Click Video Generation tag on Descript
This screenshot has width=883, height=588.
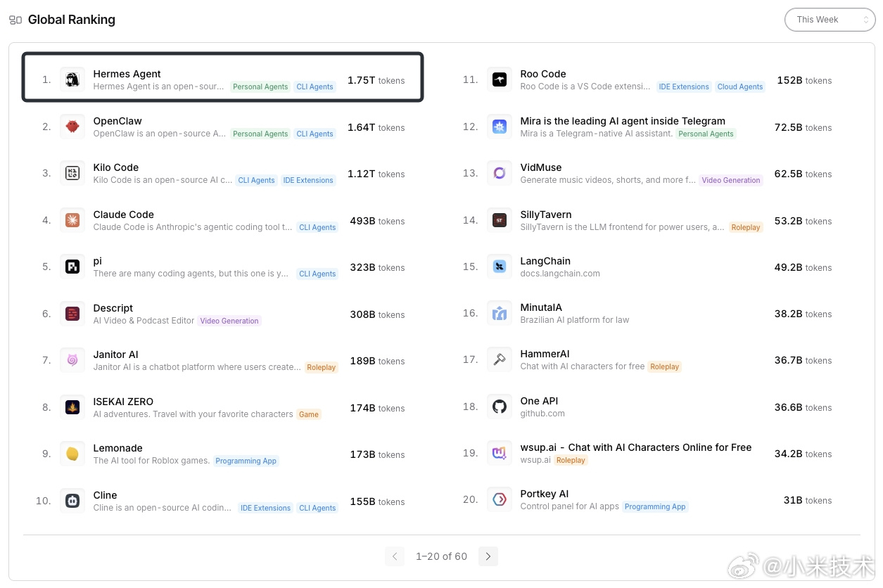(229, 321)
